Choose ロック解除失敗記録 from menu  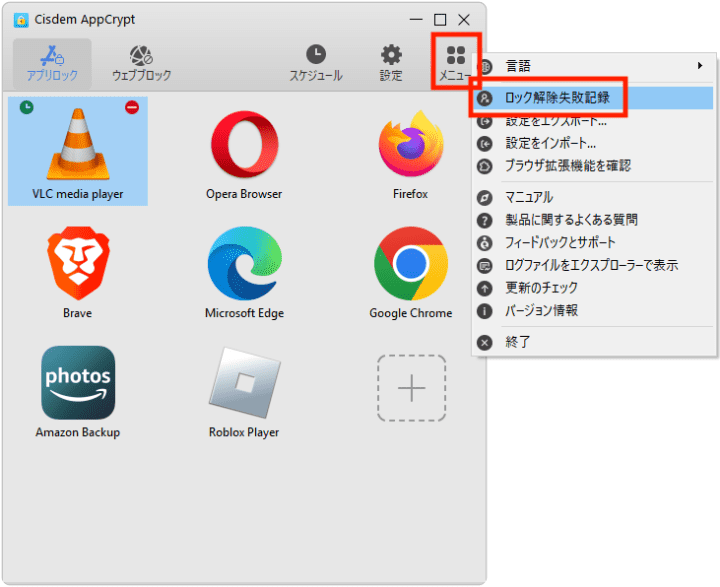[594, 98]
